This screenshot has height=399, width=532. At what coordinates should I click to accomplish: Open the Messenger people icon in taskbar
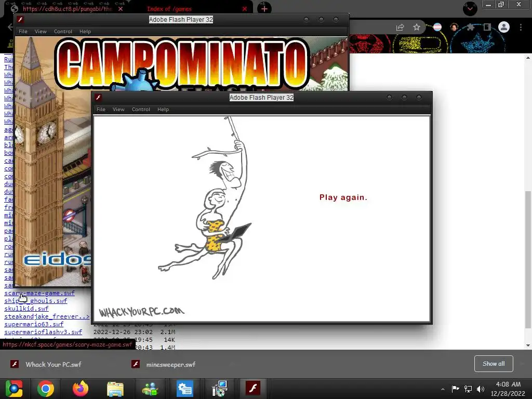tap(150, 389)
